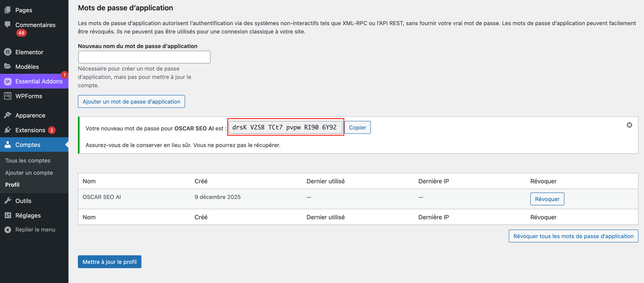Click the WPForms icon
Image resolution: width=644 pixels, height=283 pixels.
point(8,96)
